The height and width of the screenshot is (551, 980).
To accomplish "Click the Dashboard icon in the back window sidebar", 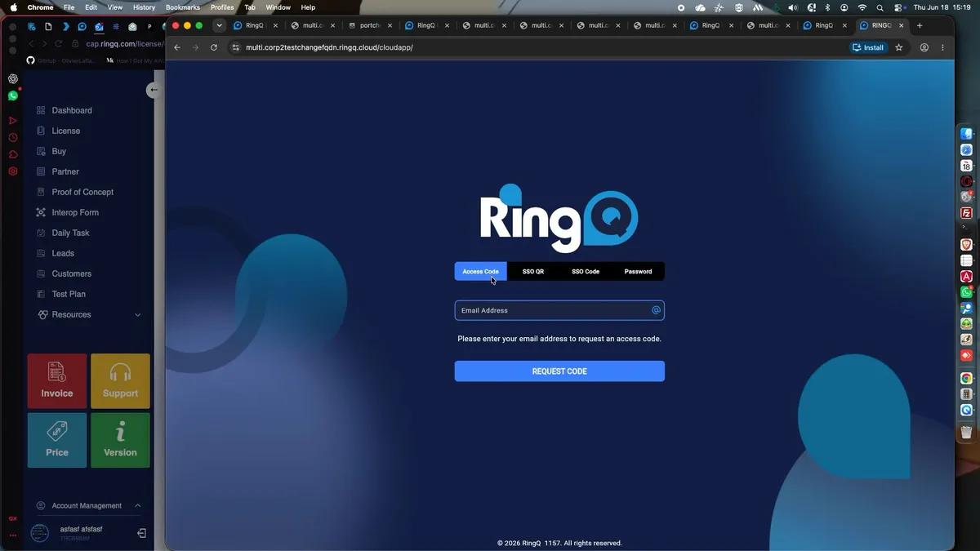I will pos(41,110).
